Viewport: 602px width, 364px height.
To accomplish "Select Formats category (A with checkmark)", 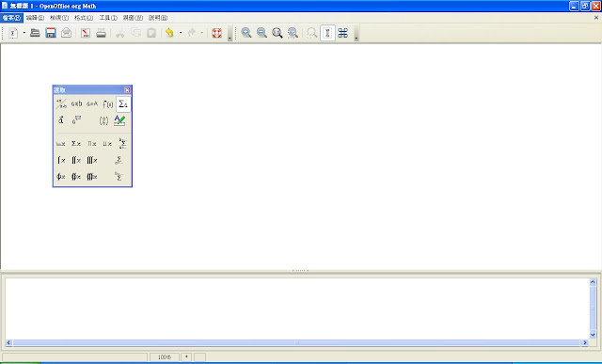I will click(x=119, y=120).
